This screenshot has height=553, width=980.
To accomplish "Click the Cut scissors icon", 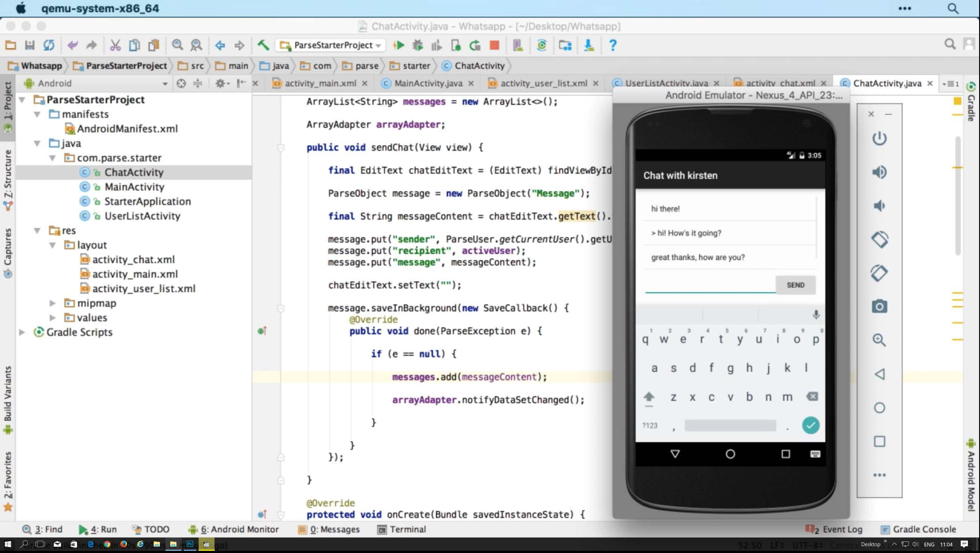I will (115, 45).
